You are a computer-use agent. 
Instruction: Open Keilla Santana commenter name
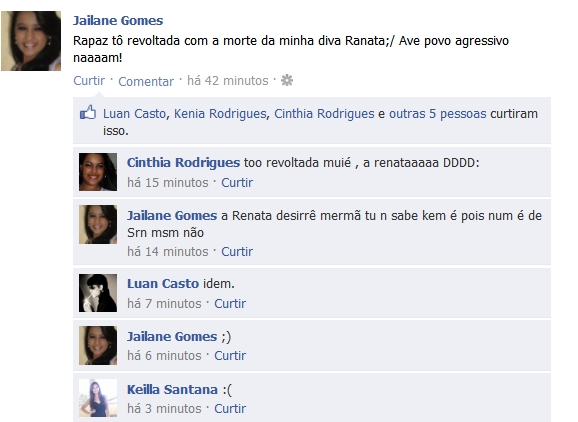(x=172, y=390)
